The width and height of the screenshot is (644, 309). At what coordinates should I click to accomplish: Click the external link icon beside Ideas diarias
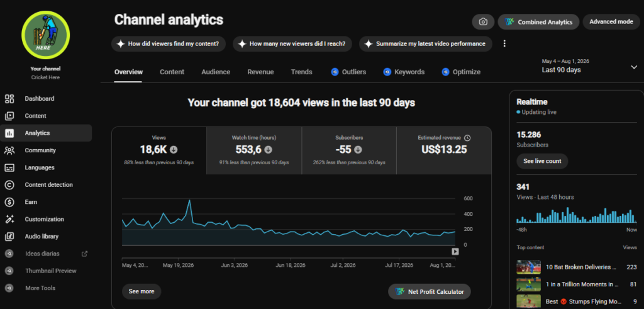pyautogui.click(x=85, y=254)
